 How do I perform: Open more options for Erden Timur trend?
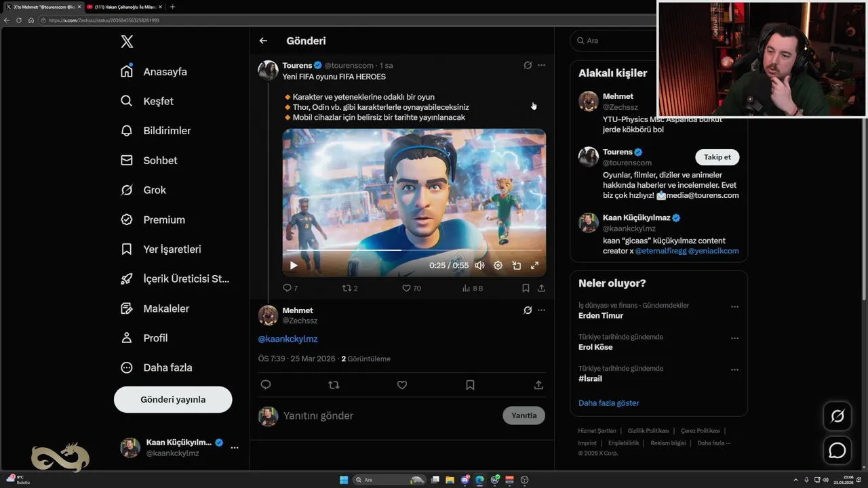point(734,307)
